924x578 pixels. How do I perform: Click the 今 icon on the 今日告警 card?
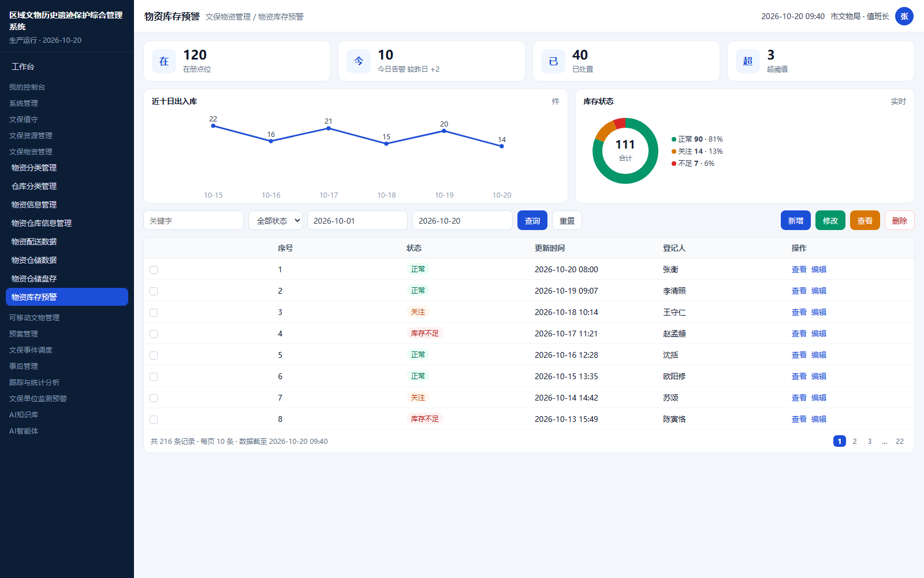coord(359,61)
